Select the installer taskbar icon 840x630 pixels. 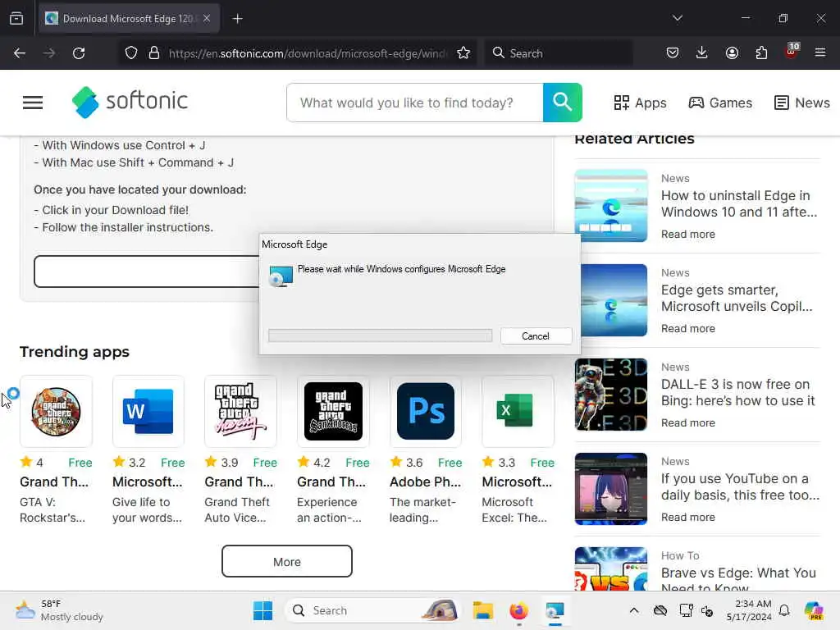pyautogui.click(x=555, y=610)
